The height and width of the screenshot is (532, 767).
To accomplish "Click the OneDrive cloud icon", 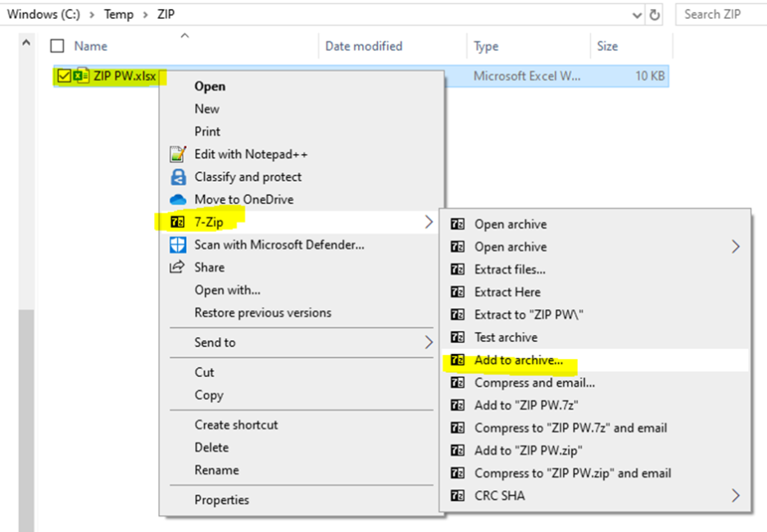I will point(178,200).
